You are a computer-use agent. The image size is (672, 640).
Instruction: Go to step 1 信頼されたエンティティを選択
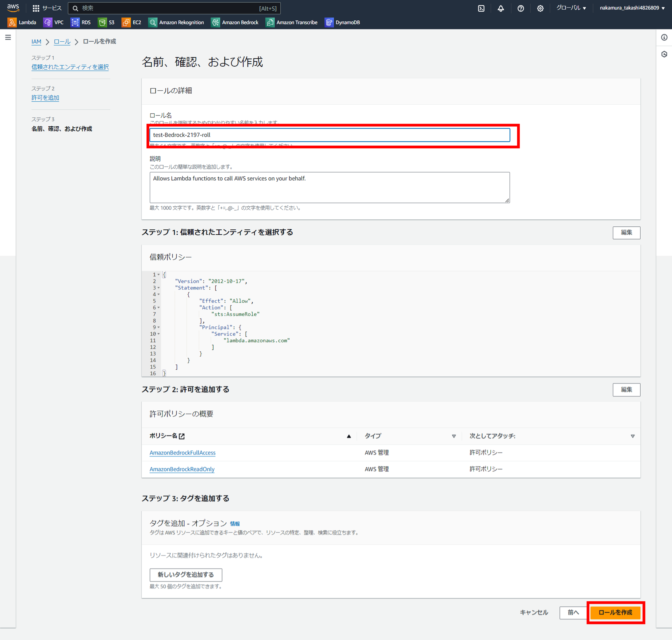point(70,67)
